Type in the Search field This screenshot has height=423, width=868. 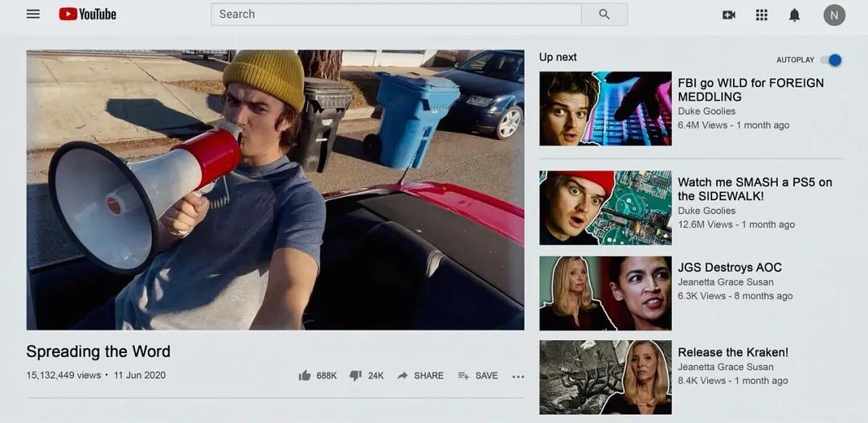395,14
